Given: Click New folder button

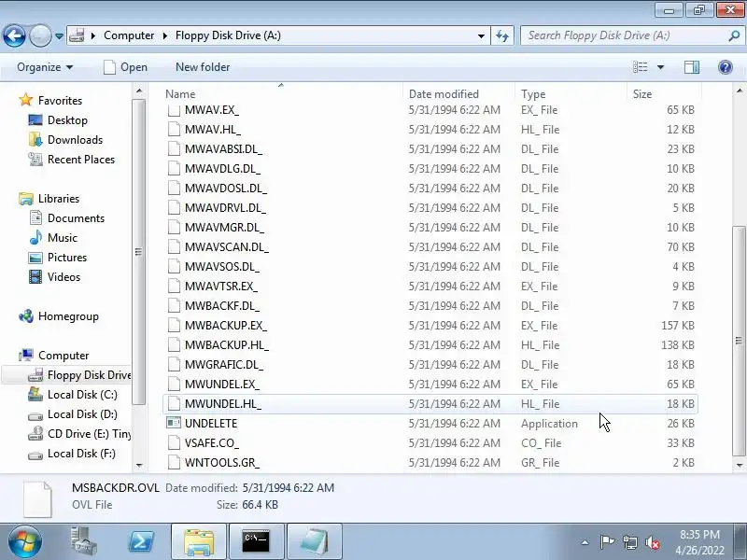Looking at the screenshot, I should click(x=203, y=67).
